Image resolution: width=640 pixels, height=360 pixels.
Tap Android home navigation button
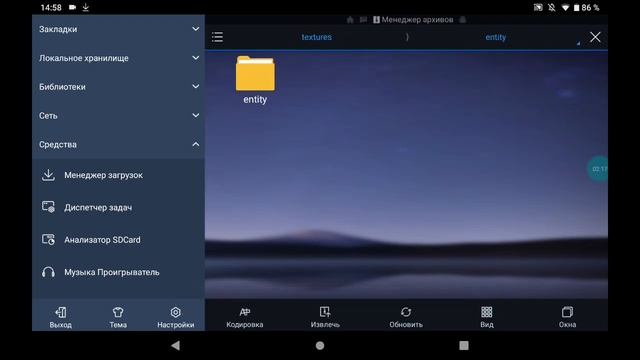[320, 345]
